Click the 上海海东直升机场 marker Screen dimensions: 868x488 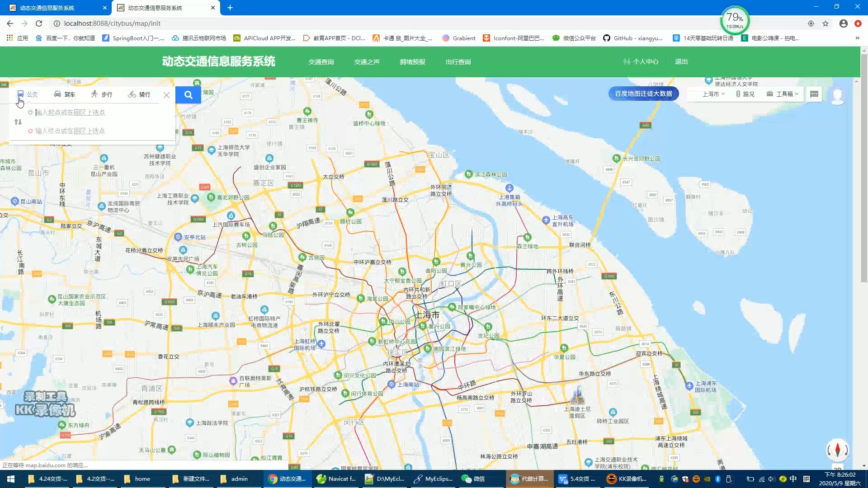[x=546, y=220]
